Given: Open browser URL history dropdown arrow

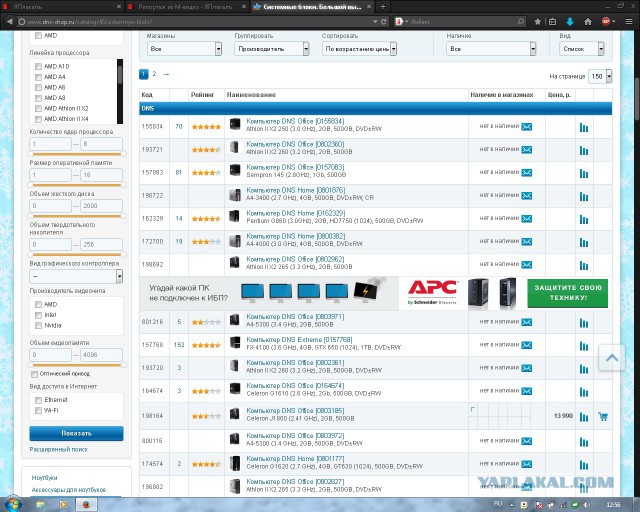Looking at the screenshot, I should 375,22.
